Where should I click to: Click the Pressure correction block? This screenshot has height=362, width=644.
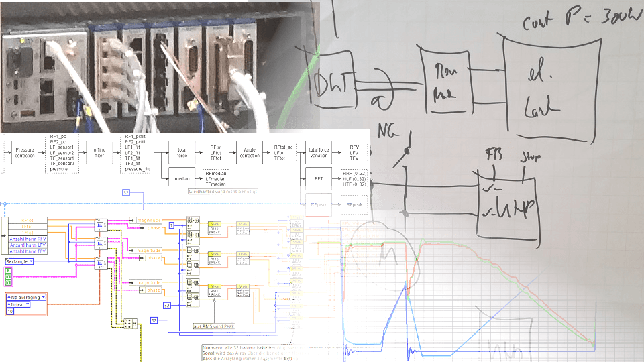25,153
